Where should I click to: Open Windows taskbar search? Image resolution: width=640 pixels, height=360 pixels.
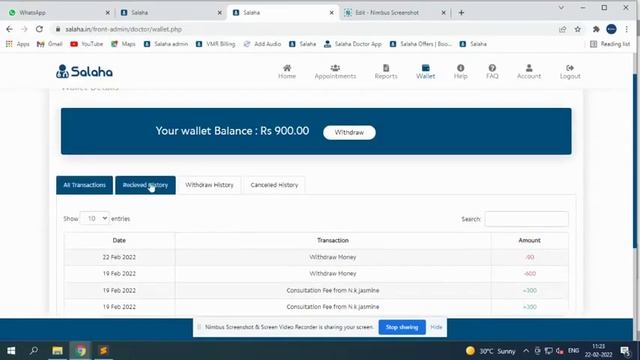point(34,351)
